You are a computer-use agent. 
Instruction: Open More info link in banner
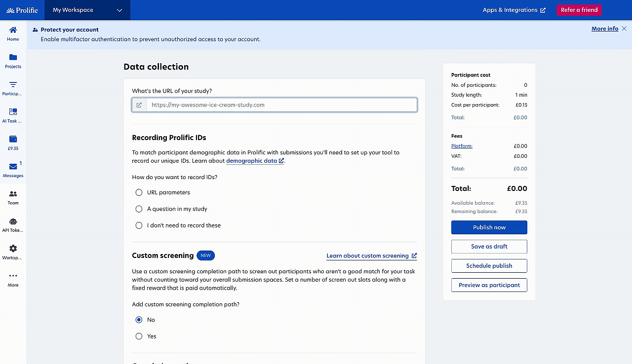coord(605,29)
